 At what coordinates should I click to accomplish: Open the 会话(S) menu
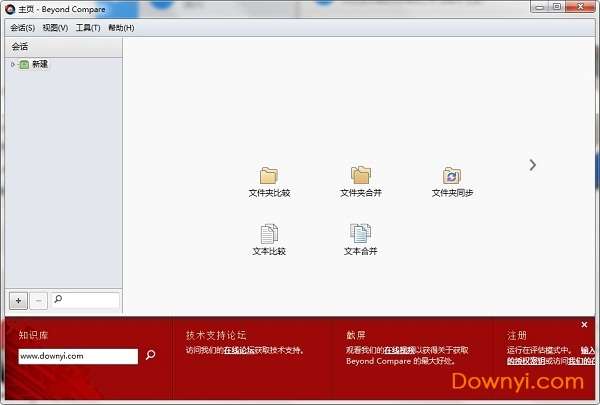(x=23, y=28)
